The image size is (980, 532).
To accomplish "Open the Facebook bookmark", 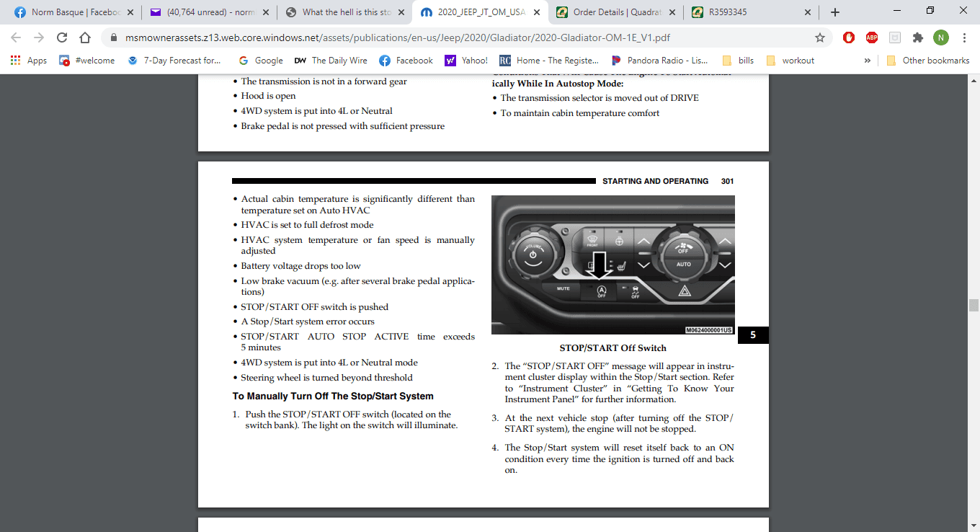I will click(x=406, y=61).
